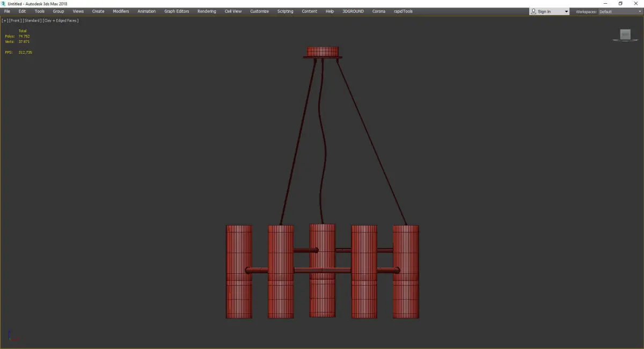Open the [Standard] shading quality menu
The image size is (644, 349).
[32, 20]
